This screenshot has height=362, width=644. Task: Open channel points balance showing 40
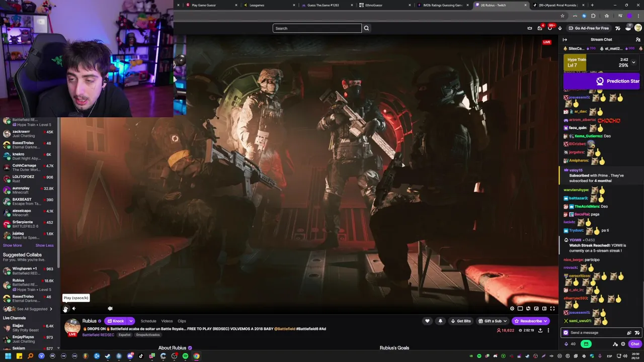pos(570,344)
